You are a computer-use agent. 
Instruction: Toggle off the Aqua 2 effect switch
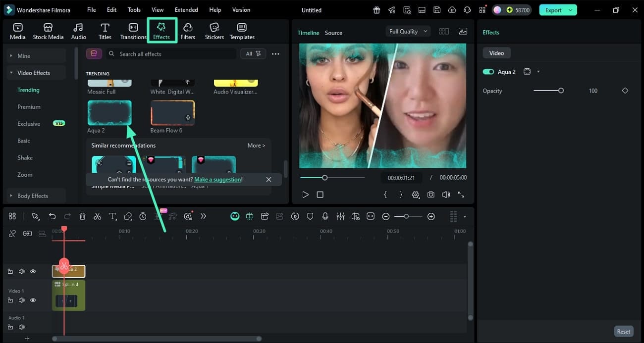pos(487,71)
